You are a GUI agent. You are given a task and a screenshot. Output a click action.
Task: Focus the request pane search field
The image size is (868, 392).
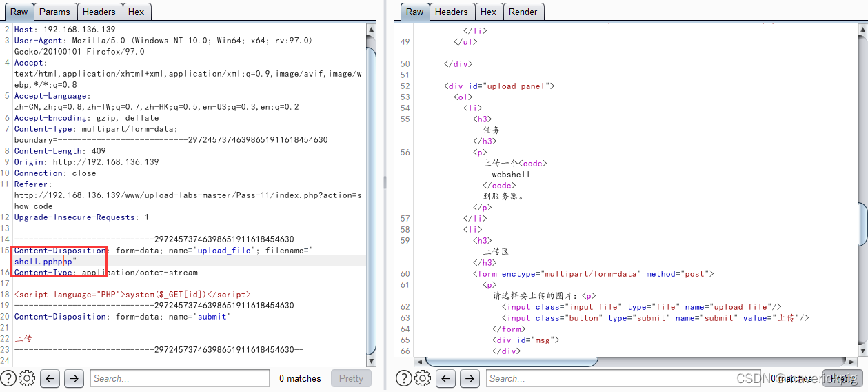pos(179,378)
